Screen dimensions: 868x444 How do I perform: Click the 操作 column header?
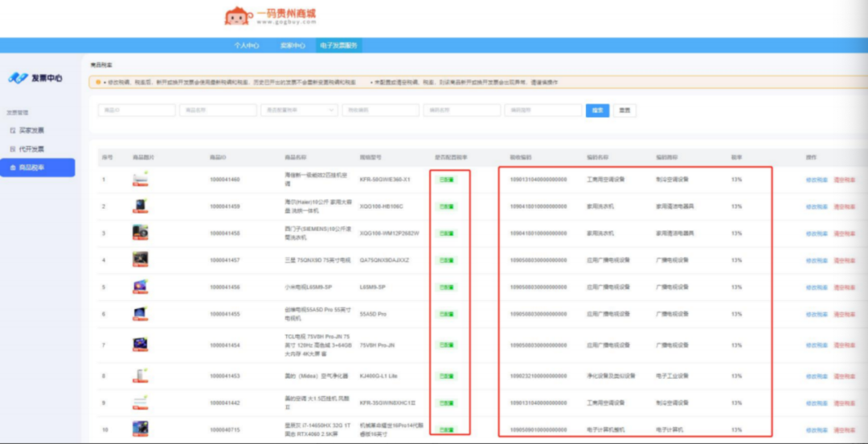tap(812, 157)
